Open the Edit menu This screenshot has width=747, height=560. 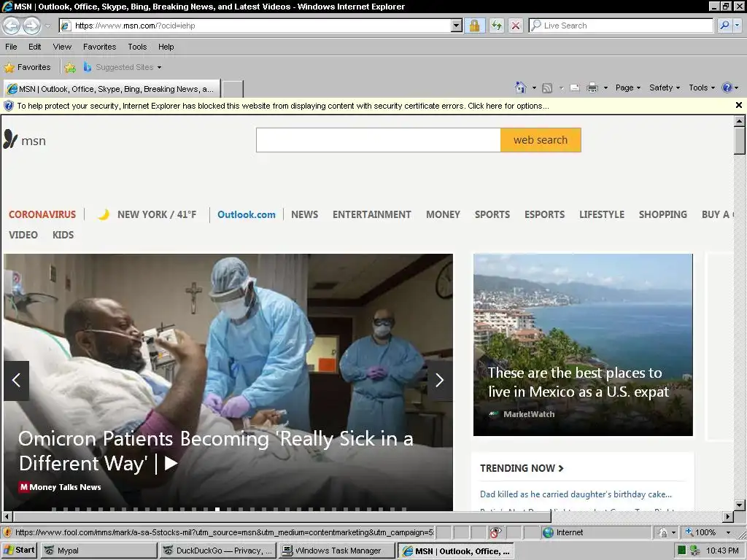click(x=35, y=47)
